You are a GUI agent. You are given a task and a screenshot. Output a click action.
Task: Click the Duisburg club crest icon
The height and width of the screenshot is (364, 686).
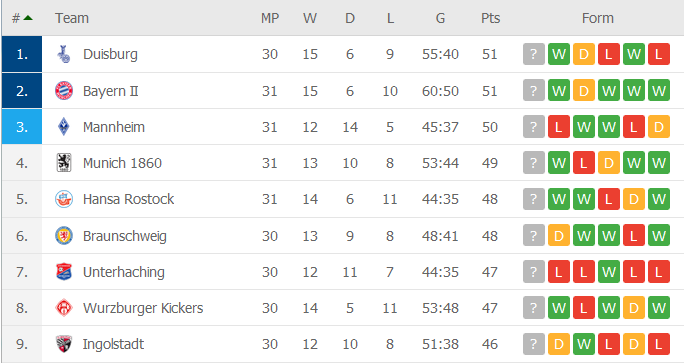tap(64, 54)
